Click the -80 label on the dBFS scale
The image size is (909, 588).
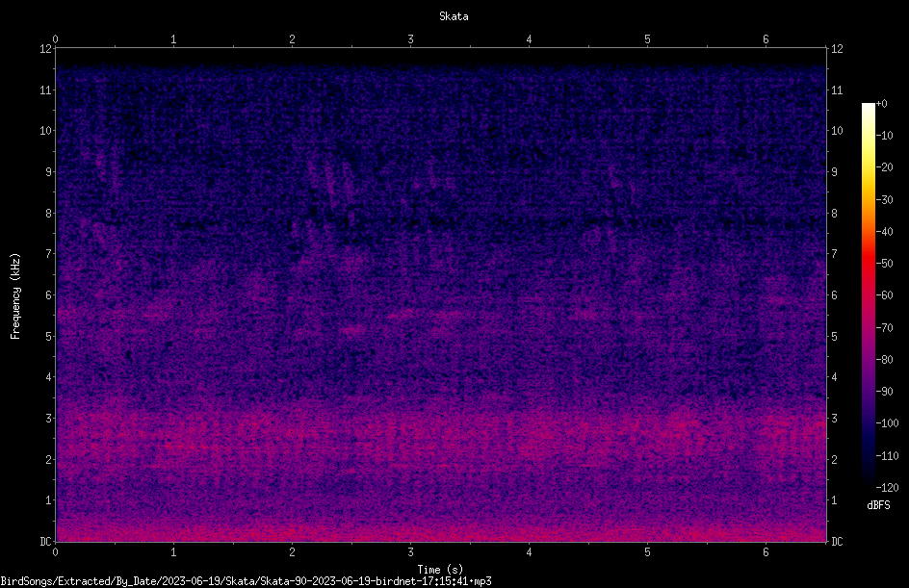[x=885, y=359]
